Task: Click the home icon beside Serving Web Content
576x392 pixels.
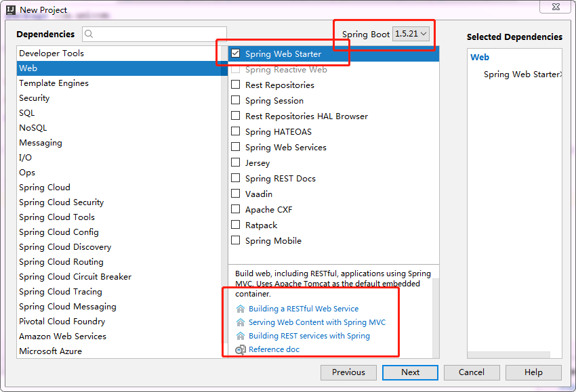Action: click(x=241, y=322)
